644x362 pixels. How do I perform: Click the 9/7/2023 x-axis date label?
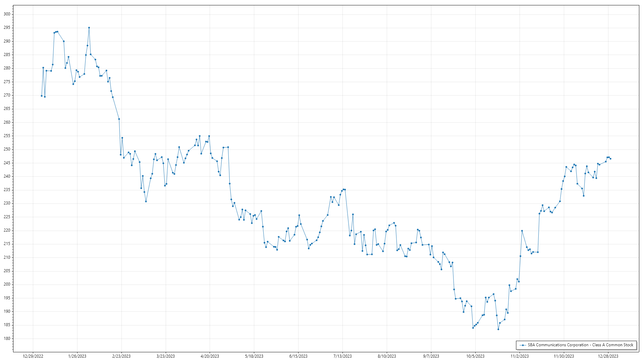pyautogui.click(x=431, y=356)
